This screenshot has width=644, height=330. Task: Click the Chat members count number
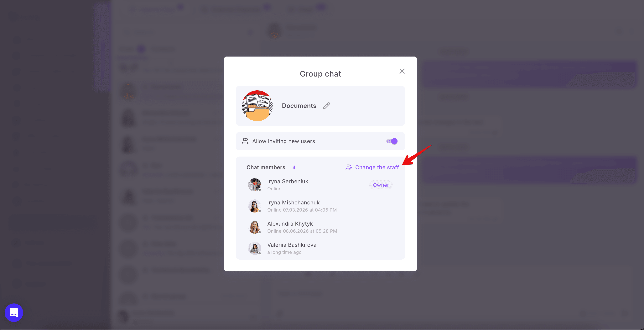pyautogui.click(x=294, y=167)
